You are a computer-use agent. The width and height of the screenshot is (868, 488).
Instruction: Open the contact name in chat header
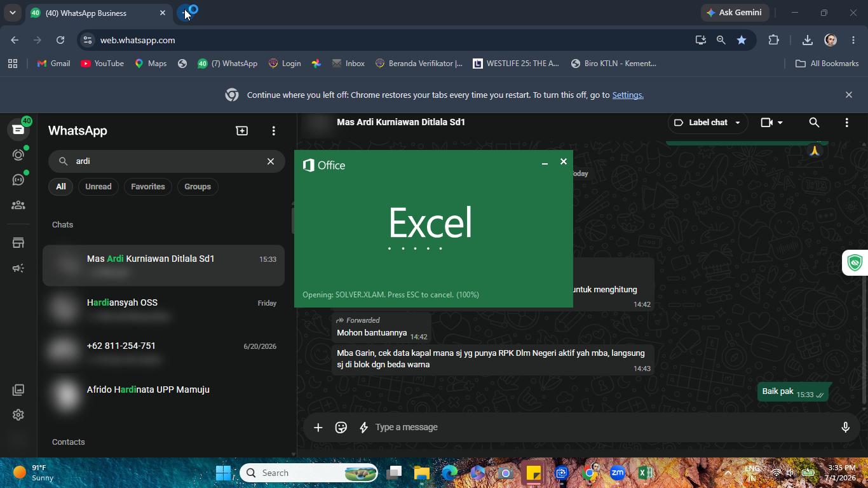401,122
